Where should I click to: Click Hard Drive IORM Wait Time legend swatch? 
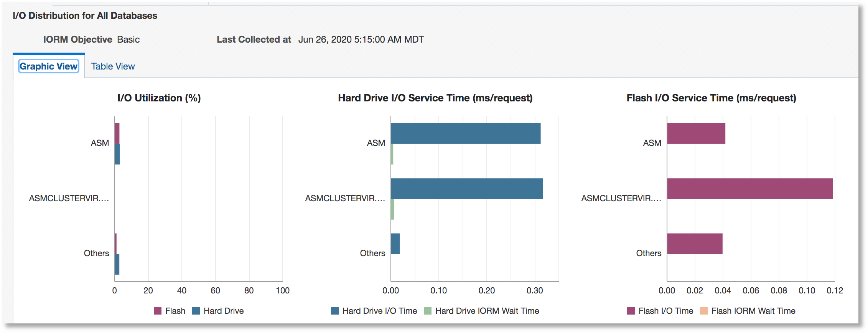428,311
